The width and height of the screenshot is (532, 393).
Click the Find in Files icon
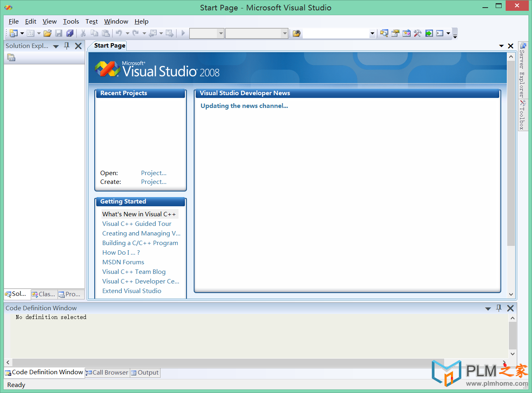tap(296, 33)
